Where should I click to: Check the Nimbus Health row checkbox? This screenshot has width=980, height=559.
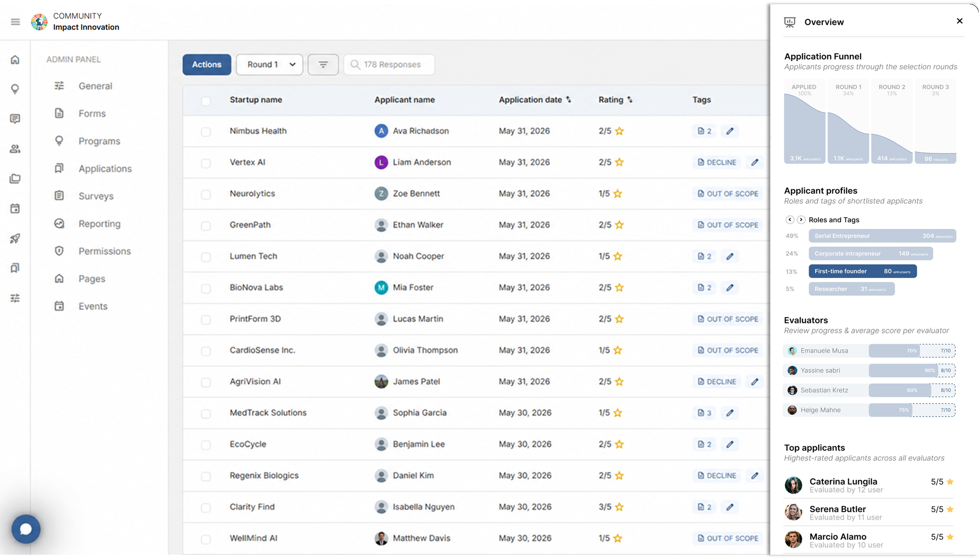(206, 132)
